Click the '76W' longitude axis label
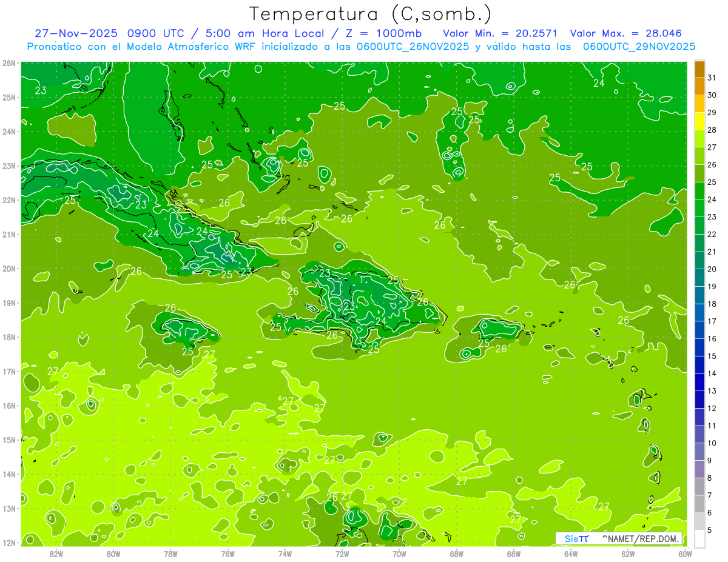This screenshot has height=562, width=728. 228,554
